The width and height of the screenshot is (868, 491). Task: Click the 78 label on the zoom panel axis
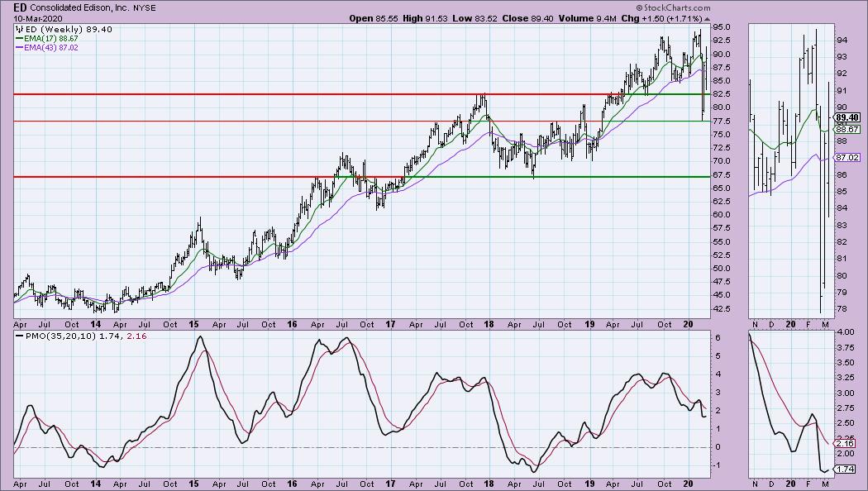click(x=842, y=308)
